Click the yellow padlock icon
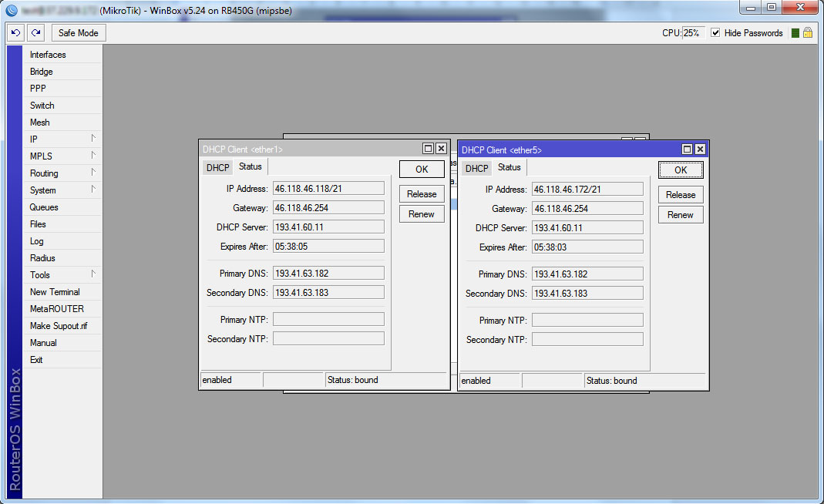The width and height of the screenshot is (824, 504). (808, 33)
